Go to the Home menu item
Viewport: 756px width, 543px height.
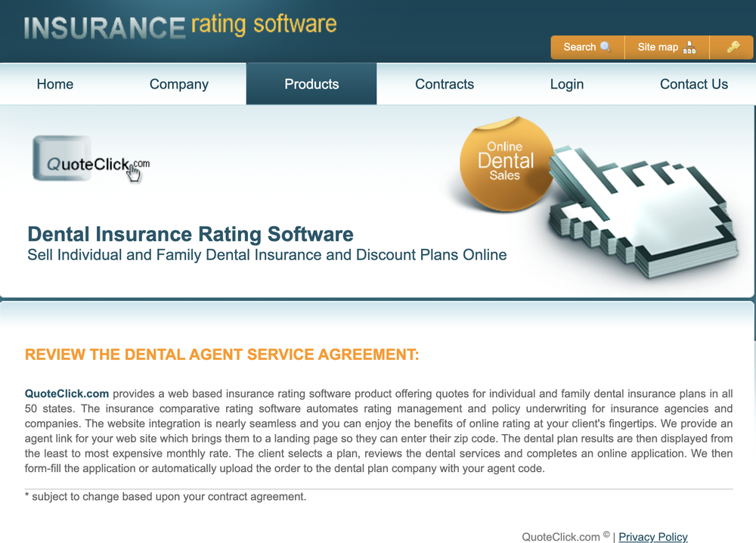[x=55, y=84]
